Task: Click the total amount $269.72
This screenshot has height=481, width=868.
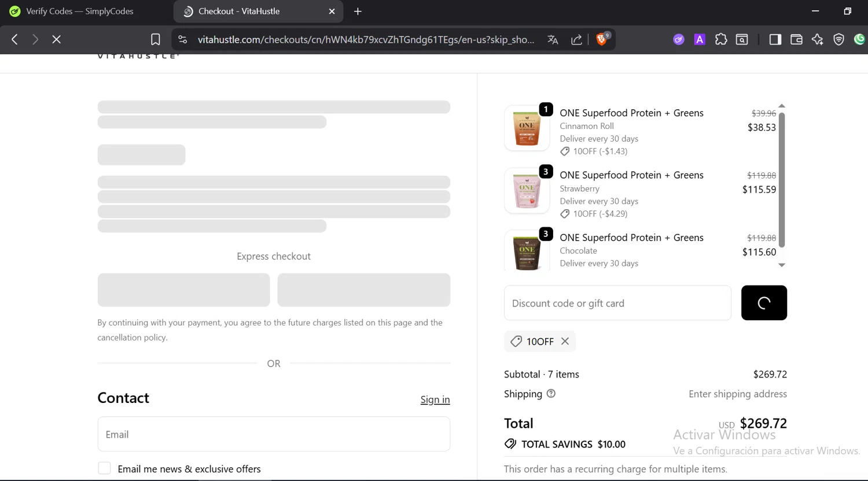Action: pos(763,423)
